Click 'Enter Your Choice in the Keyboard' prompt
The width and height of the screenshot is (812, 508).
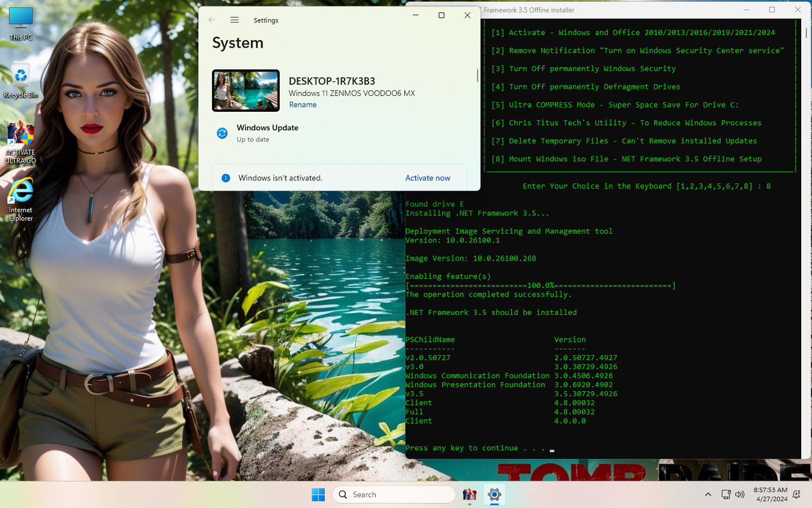pos(646,186)
